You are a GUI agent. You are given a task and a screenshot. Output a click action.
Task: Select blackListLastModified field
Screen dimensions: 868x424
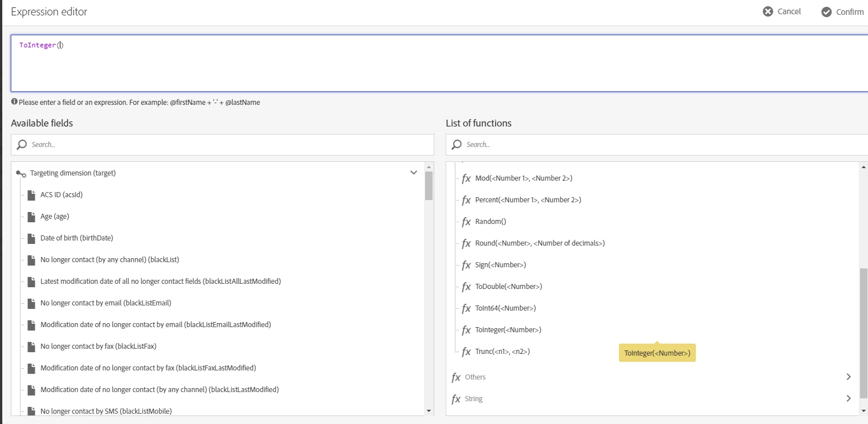(160, 390)
